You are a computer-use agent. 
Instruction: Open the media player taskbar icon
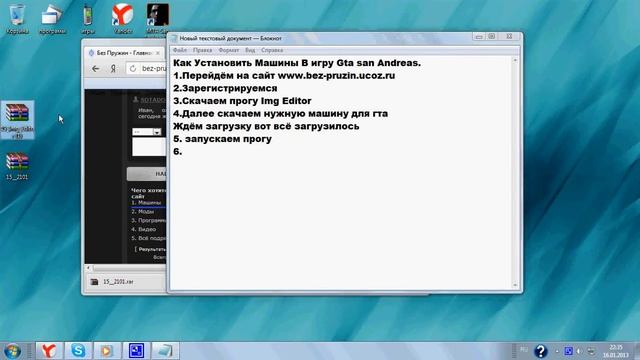(x=107, y=351)
